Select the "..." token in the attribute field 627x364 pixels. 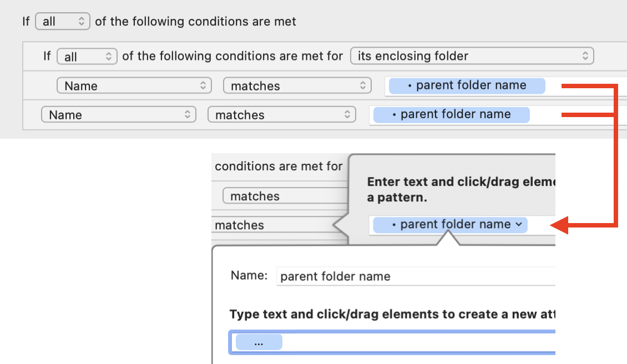(259, 342)
